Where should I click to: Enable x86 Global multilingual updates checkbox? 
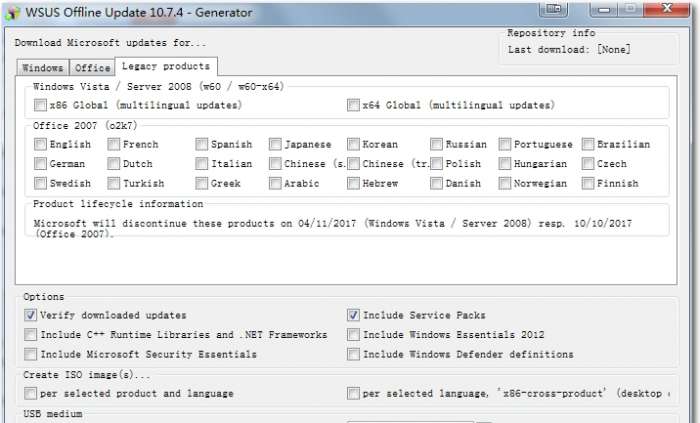click(40, 105)
